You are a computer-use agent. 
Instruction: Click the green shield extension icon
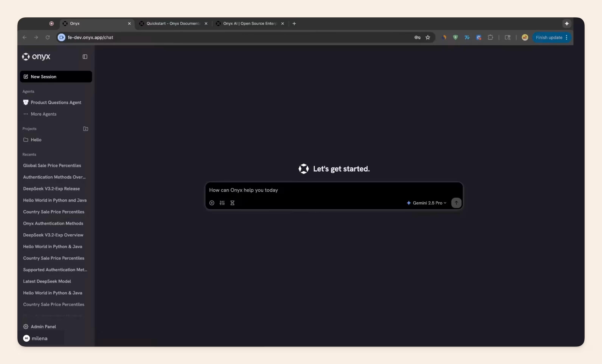(x=455, y=37)
